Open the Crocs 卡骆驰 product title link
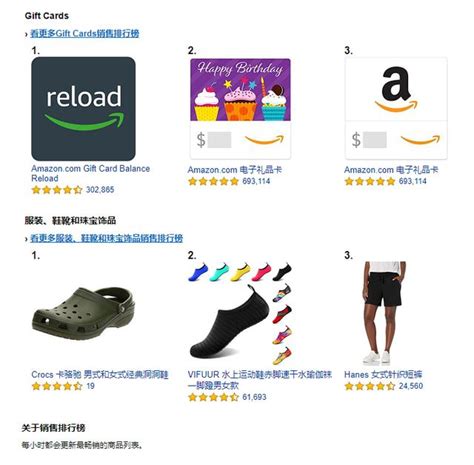 click(100, 374)
